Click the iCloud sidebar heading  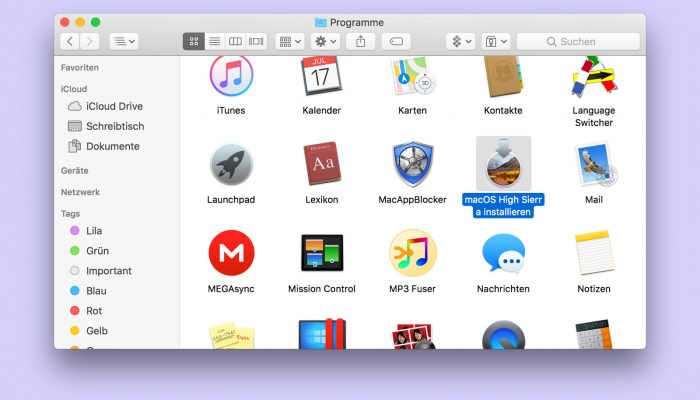tap(74, 89)
